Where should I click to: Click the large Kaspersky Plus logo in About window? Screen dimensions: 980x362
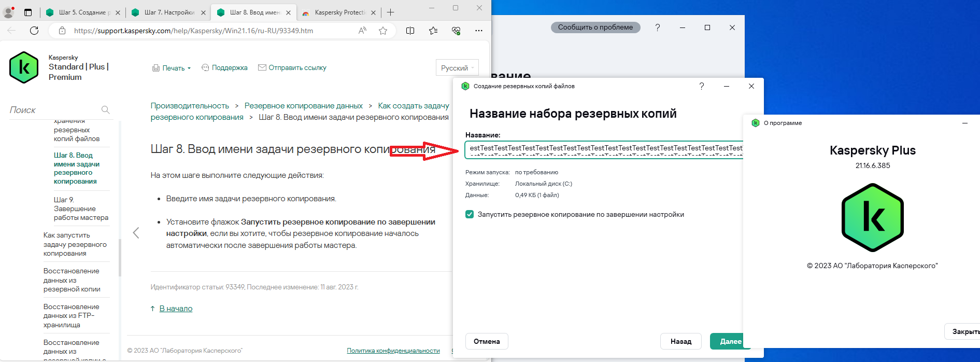[873, 217]
